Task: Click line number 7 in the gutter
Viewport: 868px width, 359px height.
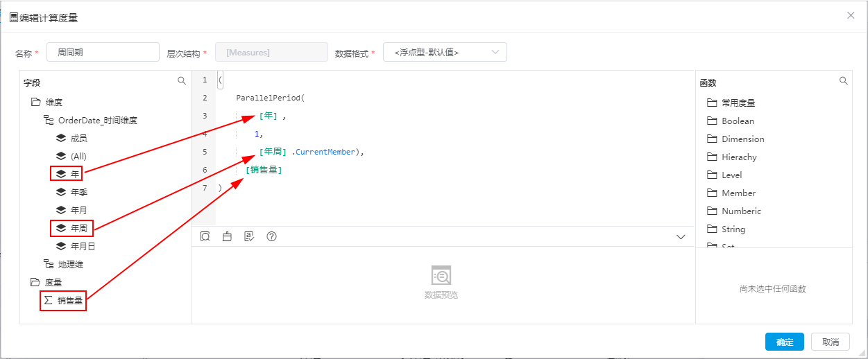Action: coord(204,188)
